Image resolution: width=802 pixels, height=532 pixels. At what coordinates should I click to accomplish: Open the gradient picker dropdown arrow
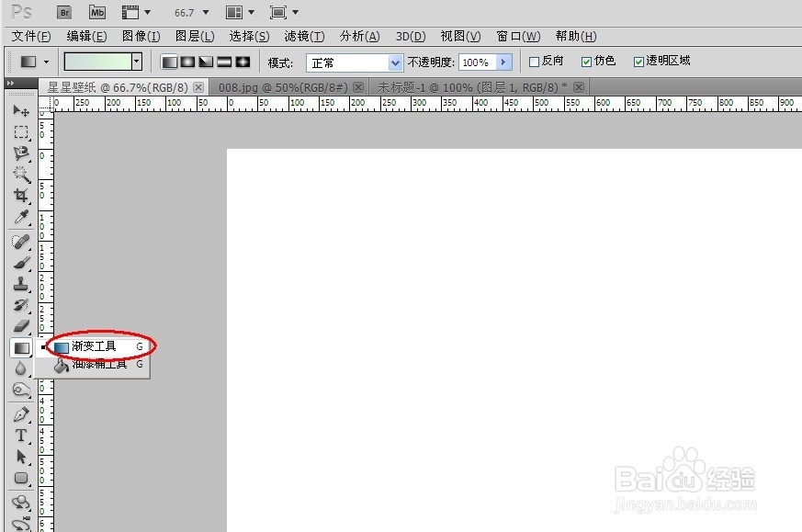pos(137,62)
